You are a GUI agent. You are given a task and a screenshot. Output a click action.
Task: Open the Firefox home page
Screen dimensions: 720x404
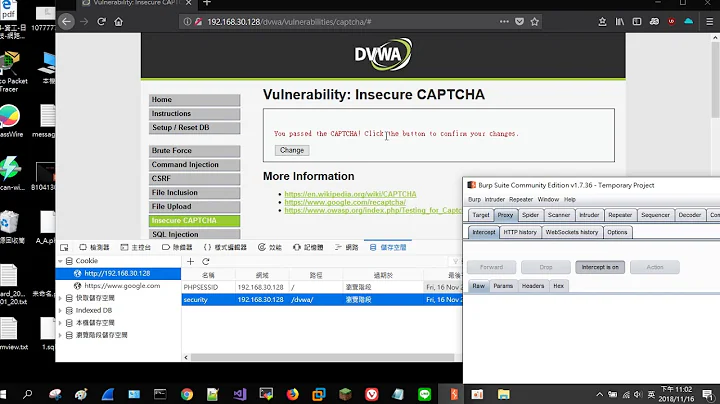(x=118, y=22)
